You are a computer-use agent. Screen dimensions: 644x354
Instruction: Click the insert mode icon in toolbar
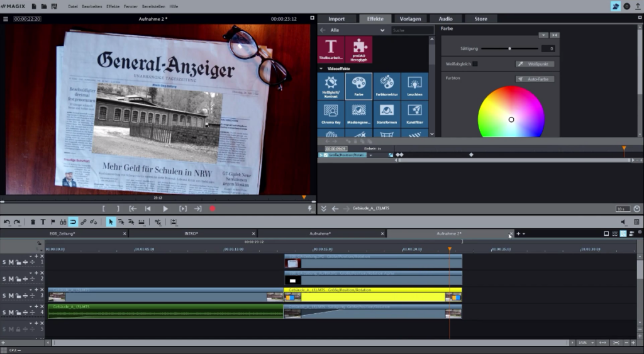pyautogui.click(x=174, y=222)
